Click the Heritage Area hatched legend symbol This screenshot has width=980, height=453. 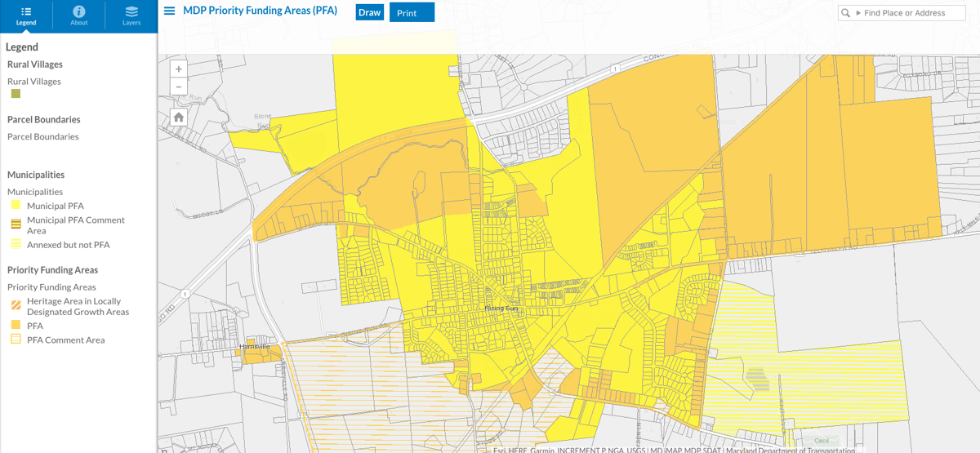tap(16, 306)
